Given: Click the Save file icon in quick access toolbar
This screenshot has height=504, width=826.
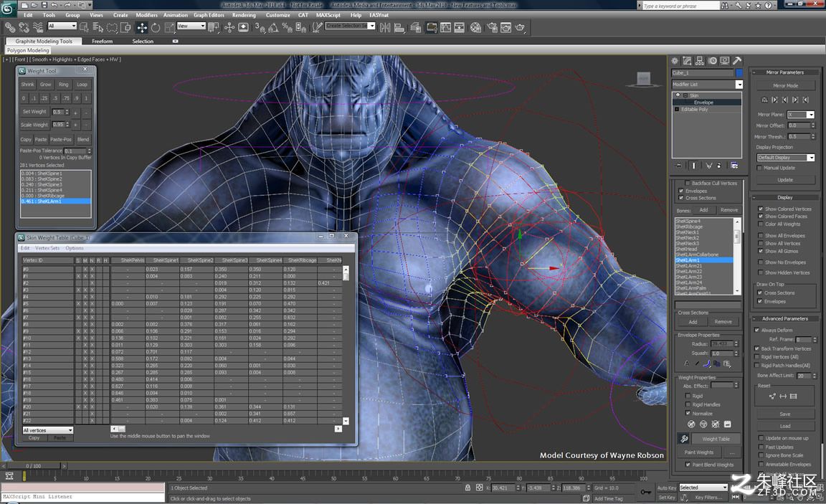Looking at the screenshot, I should 44,5.
